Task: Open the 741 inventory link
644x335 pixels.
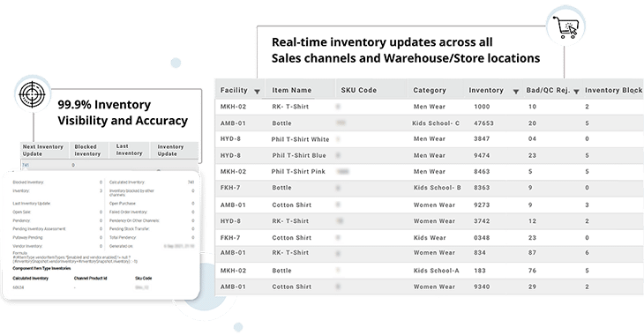Action: (x=26, y=165)
